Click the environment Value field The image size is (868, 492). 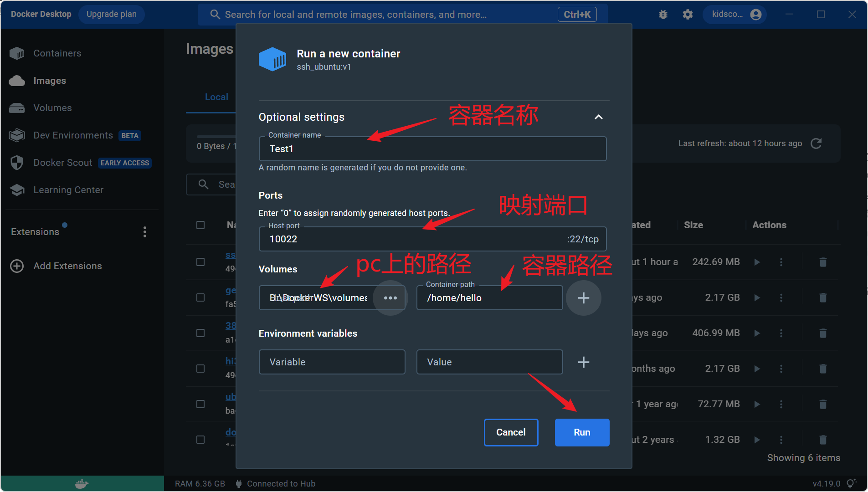click(489, 362)
